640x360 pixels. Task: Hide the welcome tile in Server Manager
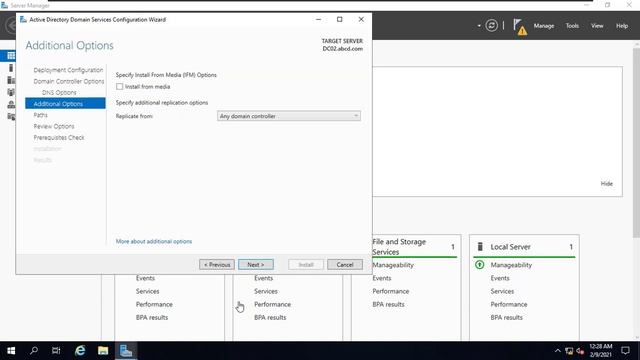coord(606,184)
